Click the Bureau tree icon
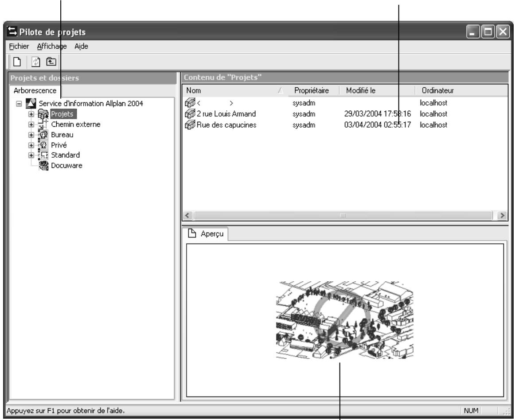Screen dimensions: 515x420 click(43, 135)
